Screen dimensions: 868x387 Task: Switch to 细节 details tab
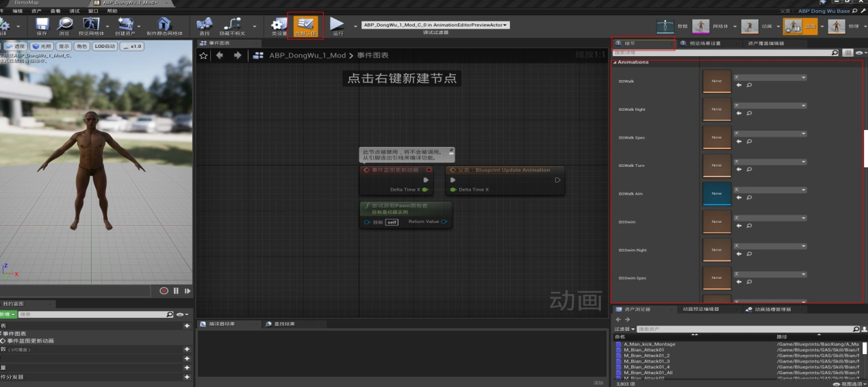tap(643, 43)
